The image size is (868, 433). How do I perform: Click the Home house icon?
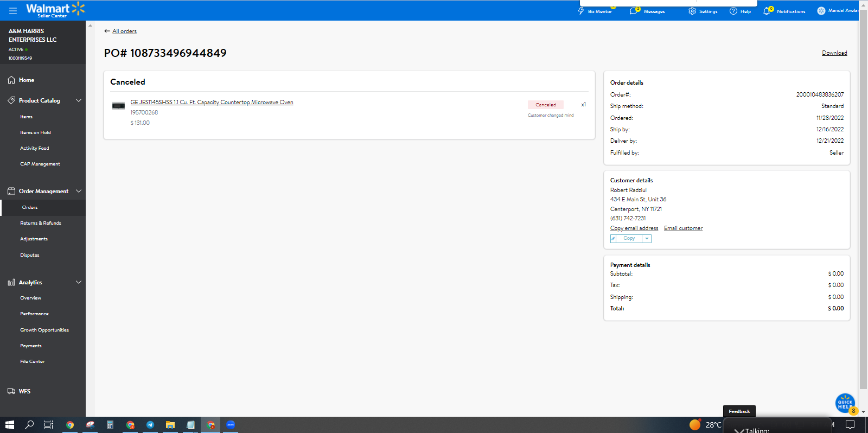[x=11, y=80]
